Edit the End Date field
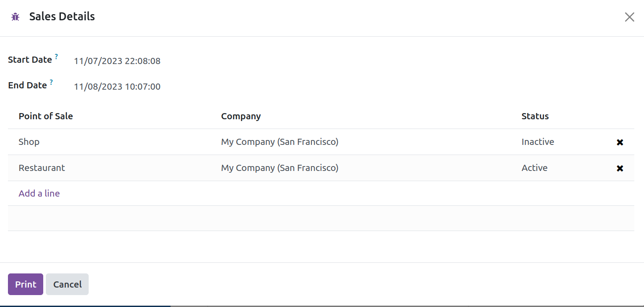This screenshot has height=307, width=644. [x=117, y=87]
